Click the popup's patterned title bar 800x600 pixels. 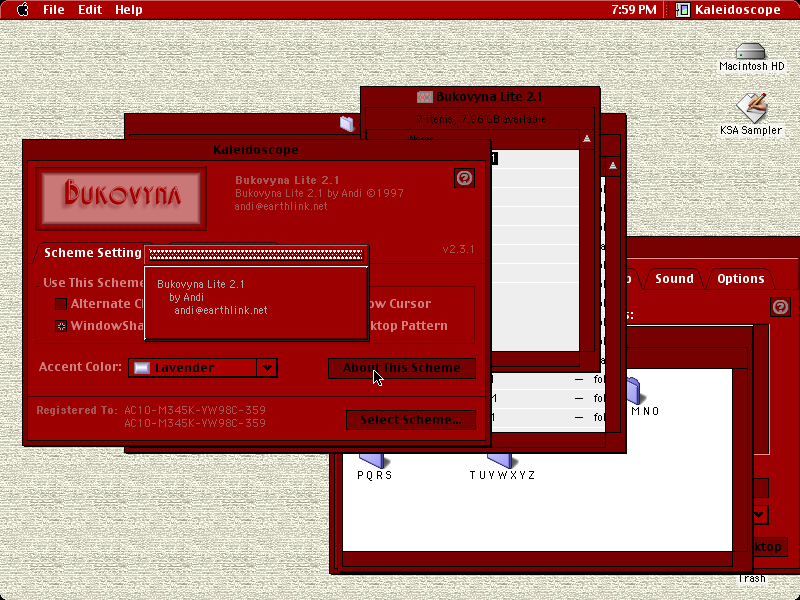(256, 254)
